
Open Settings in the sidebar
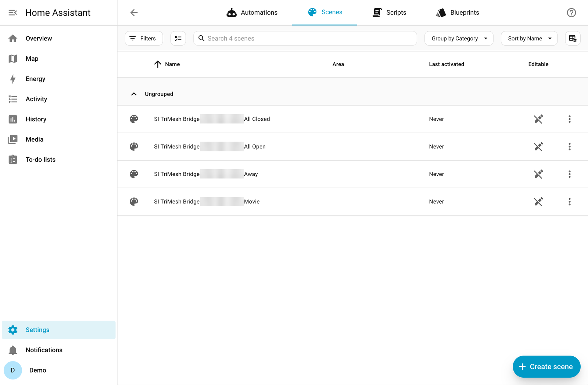(59, 330)
